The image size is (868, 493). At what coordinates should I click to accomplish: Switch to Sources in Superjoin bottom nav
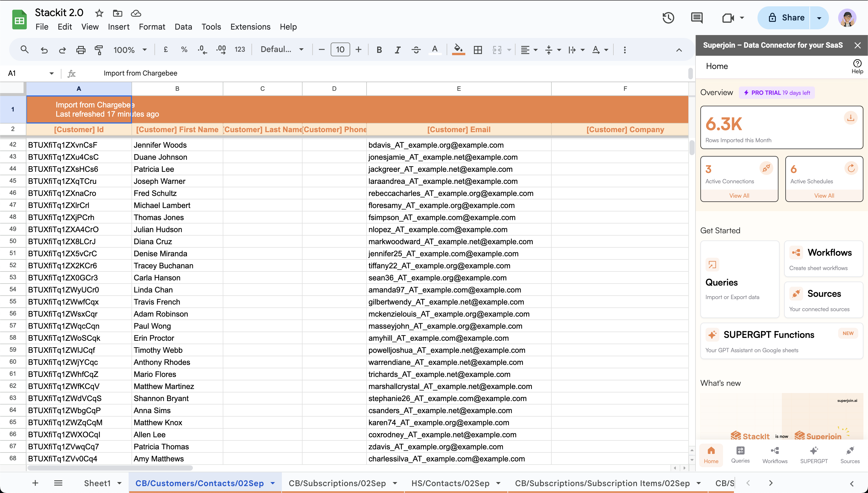click(850, 455)
